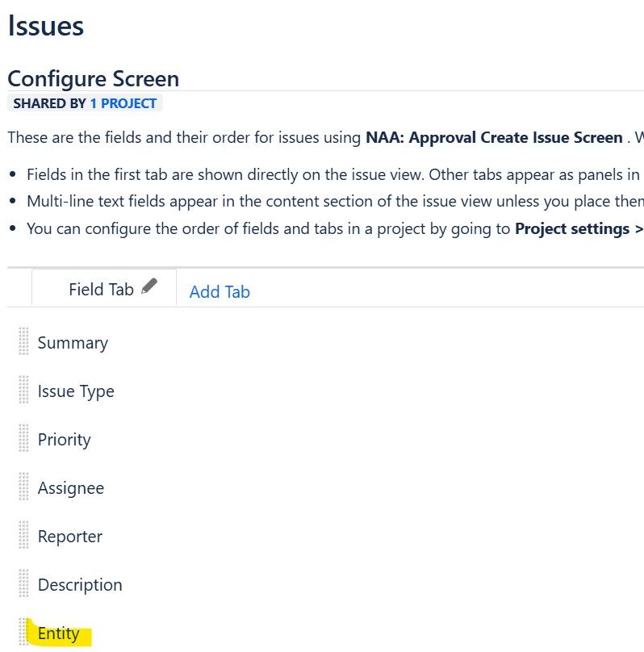
Task: Click the drag handle beside Entity
Action: tap(23, 633)
